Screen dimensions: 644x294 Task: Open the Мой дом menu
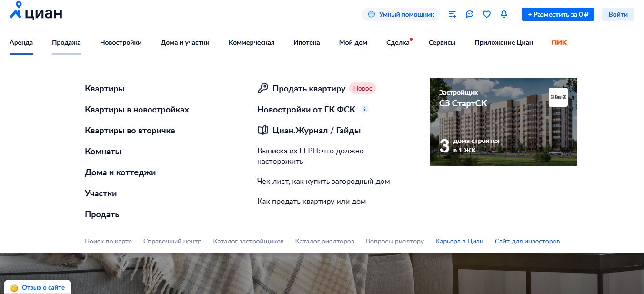pos(353,42)
